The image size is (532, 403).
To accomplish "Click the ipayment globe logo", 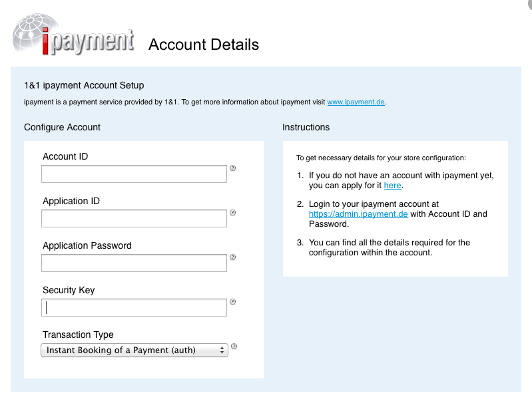I will click(x=73, y=34).
